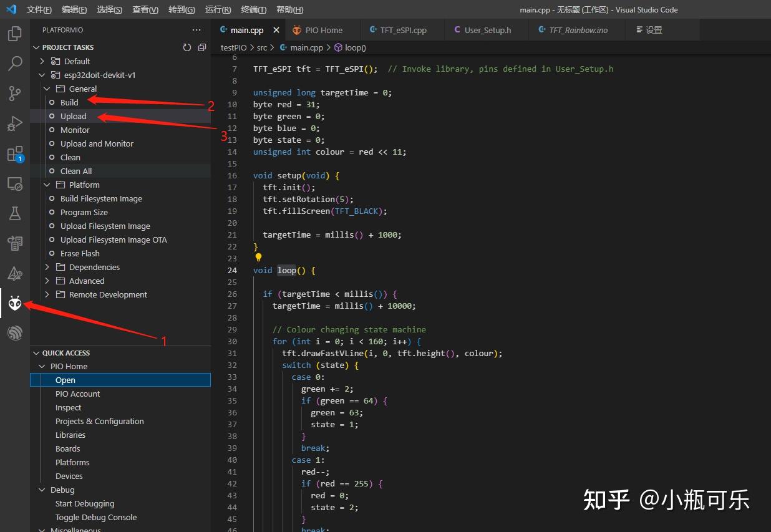Screen dimensions: 771x532
Task: Switch to the User_Setup.h tab
Action: point(487,29)
